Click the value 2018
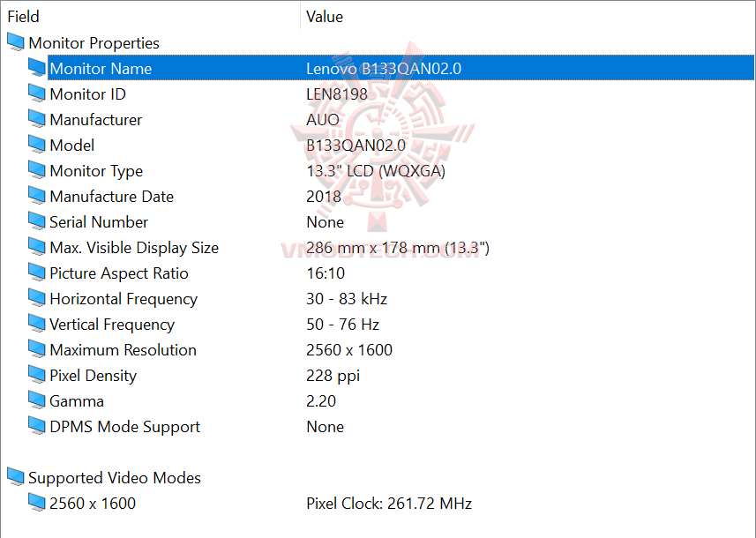This screenshot has width=756, height=538. (324, 196)
